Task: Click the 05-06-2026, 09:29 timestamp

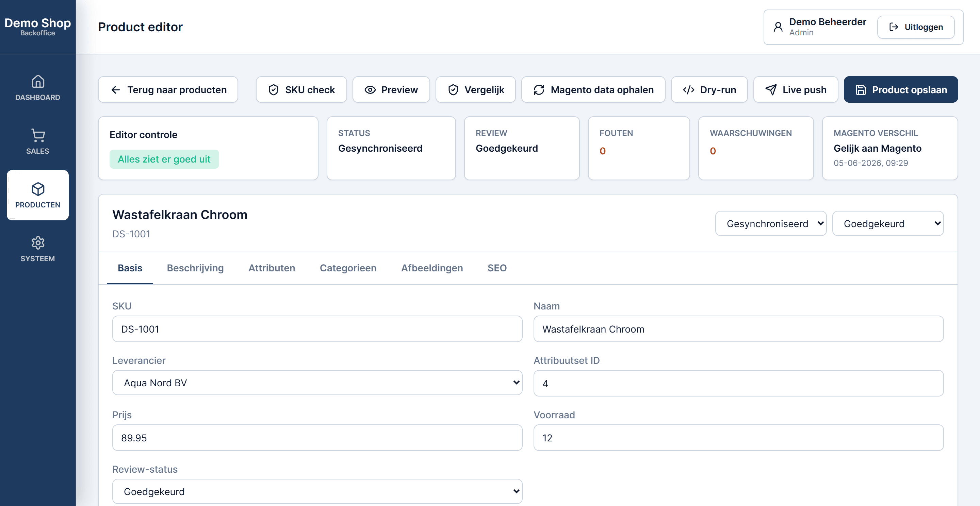Action: [871, 163]
